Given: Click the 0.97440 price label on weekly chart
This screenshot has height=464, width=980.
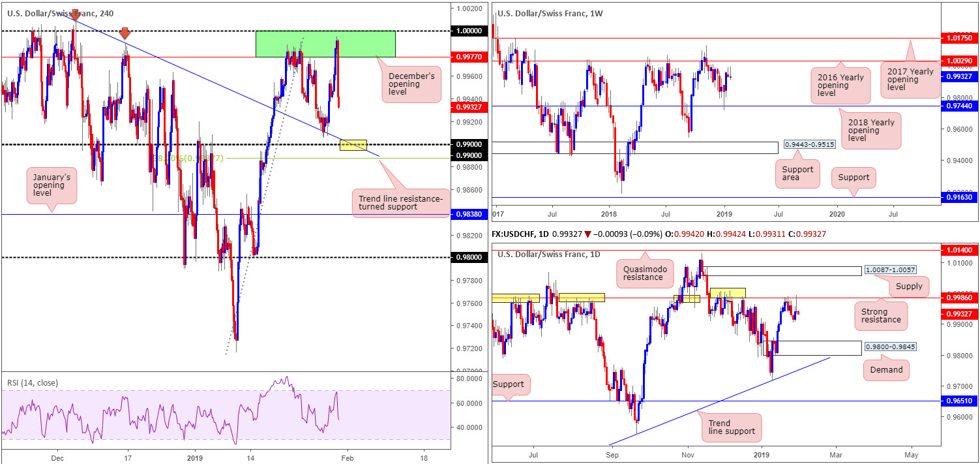Looking at the screenshot, I should pyautogui.click(x=959, y=105).
